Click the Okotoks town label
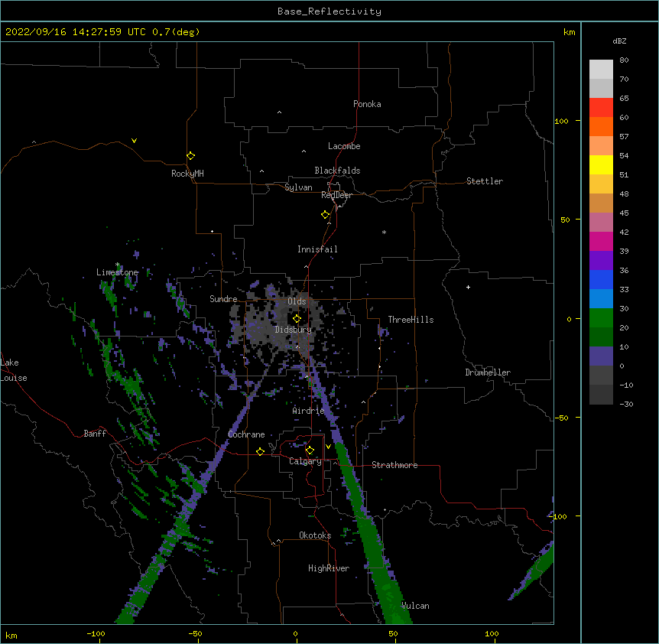 coord(315,535)
